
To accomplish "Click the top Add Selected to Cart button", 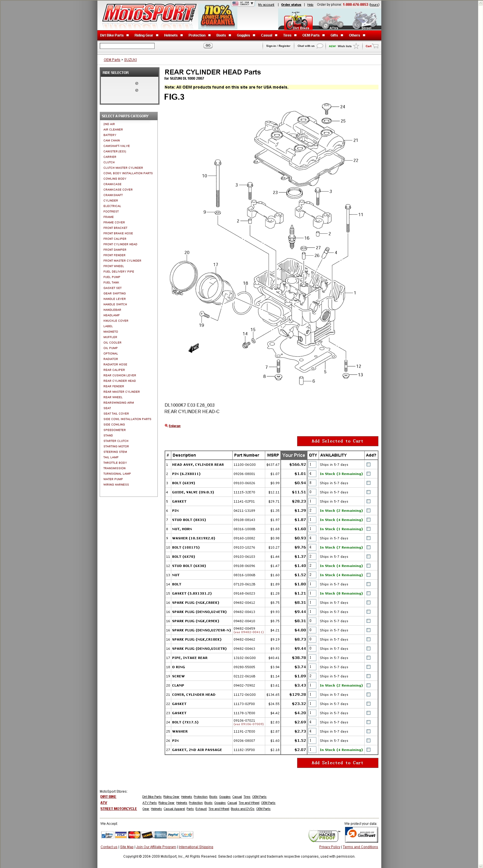I will tap(338, 441).
